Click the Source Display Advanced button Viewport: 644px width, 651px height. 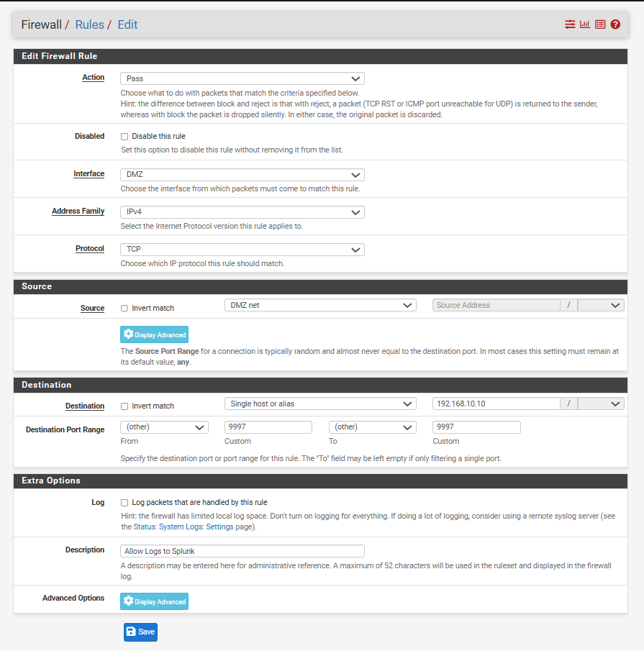click(154, 334)
